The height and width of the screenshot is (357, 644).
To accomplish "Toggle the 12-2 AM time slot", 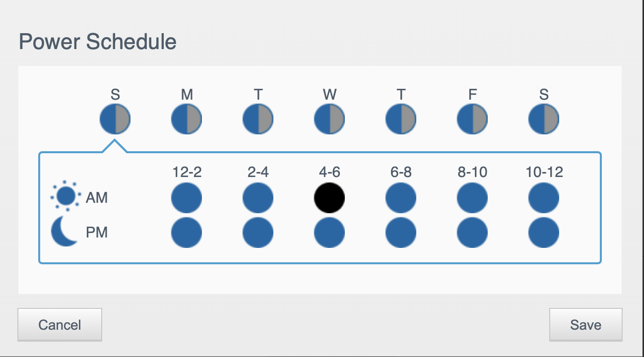I will click(187, 197).
